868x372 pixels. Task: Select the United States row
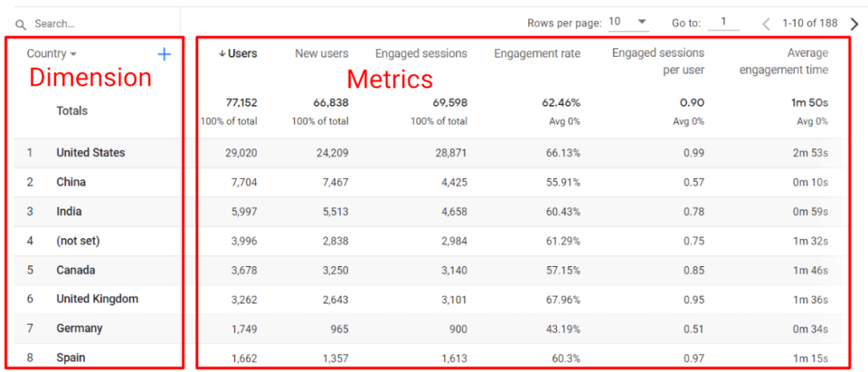pos(430,153)
